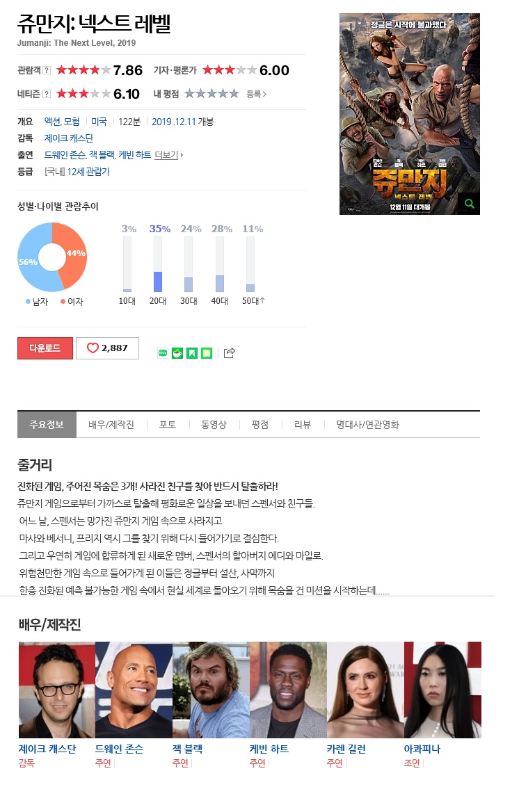Go to the 평점 tab
Screen dimensions: 519x812
[x=260, y=425]
